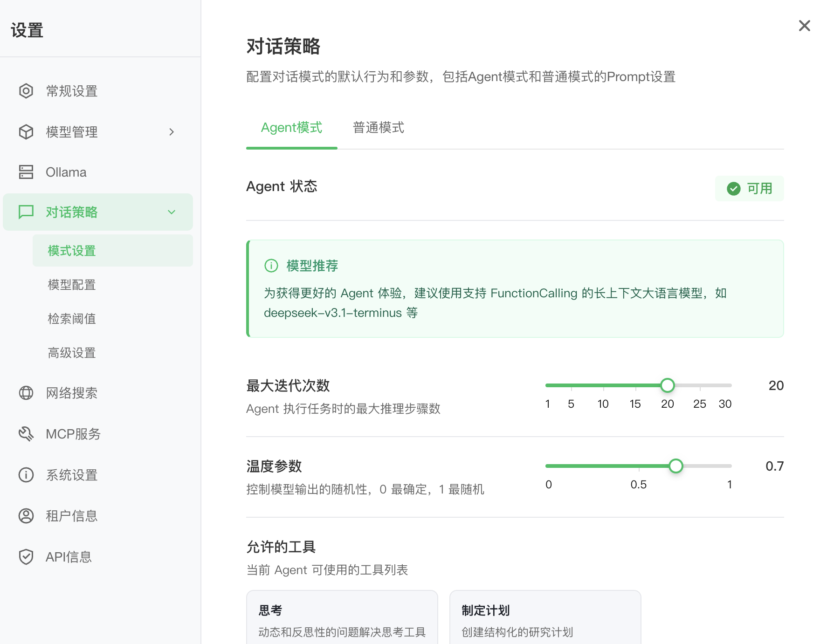Collapse the 对话策略 section chevron
827x644 pixels.
[x=172, y=212]
